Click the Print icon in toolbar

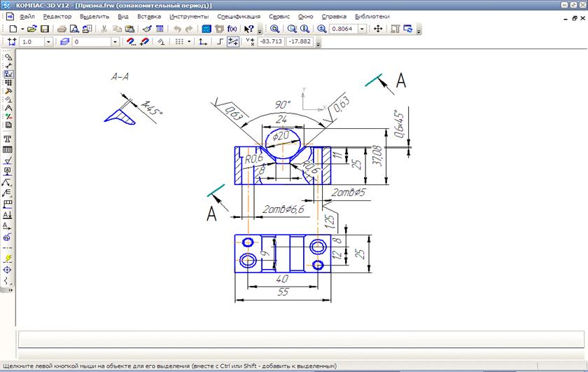(61, 29)
